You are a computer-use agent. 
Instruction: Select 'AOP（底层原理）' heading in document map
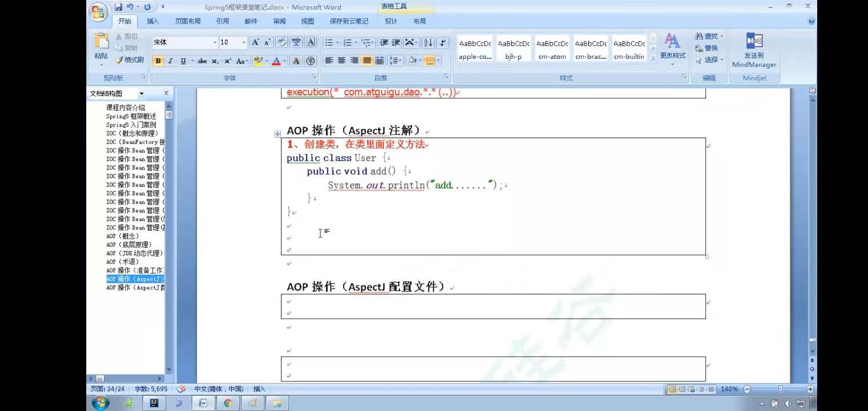click(x=129, y=245)
